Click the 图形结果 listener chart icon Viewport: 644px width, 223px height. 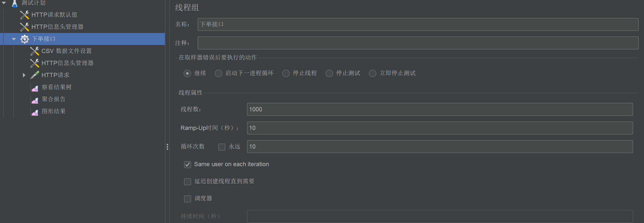tap(35, 112)
